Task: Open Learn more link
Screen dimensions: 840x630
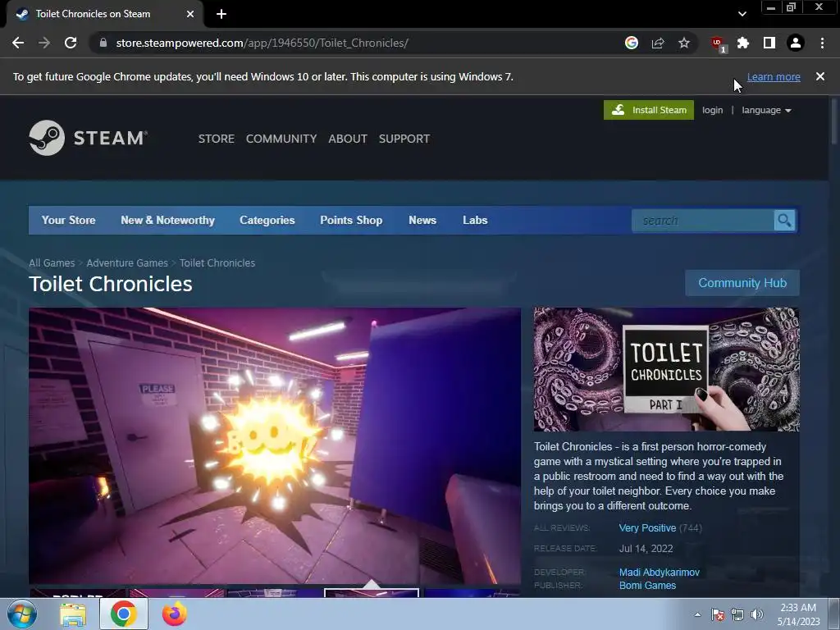Action: 774,76
